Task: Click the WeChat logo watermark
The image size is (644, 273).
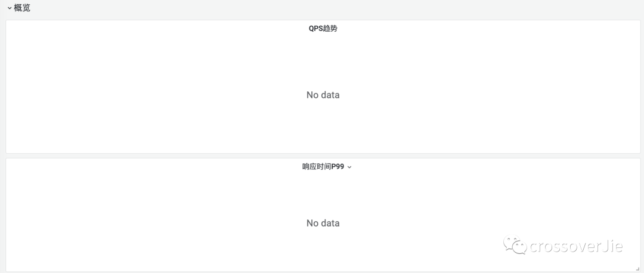Action: point(515,244)
